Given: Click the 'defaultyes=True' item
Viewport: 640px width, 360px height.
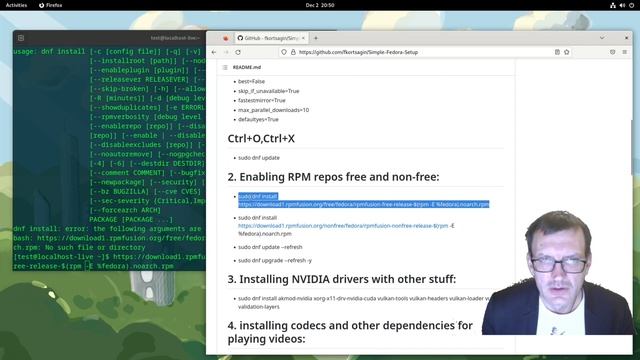Looking at the screenshot, I should (258, 120).
